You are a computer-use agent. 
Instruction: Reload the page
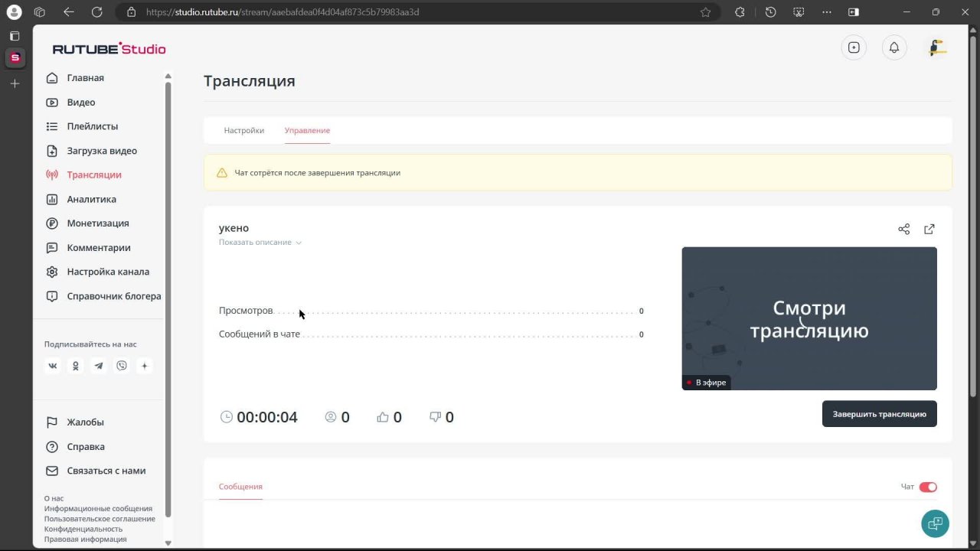[96, 12]
